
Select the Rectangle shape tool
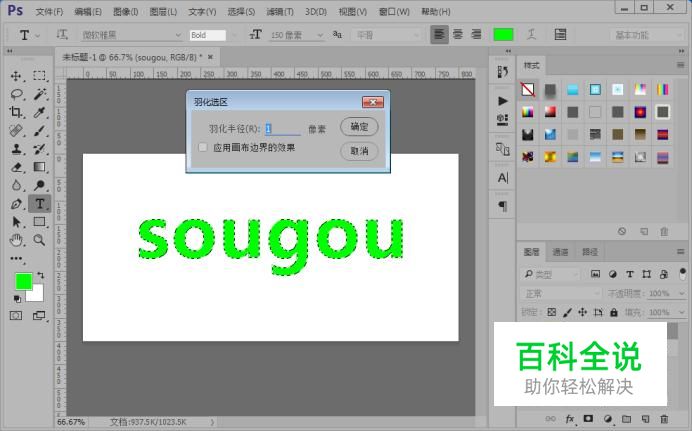pos(39,221)
